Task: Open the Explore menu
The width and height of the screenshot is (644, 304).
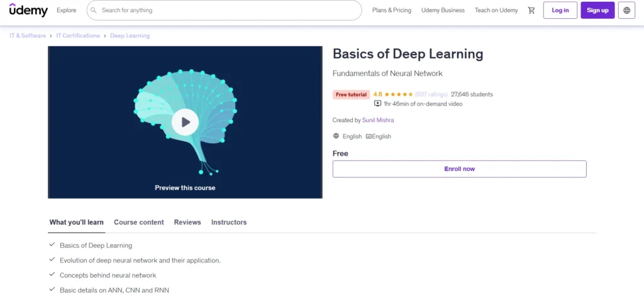Action: click(66, 10)
